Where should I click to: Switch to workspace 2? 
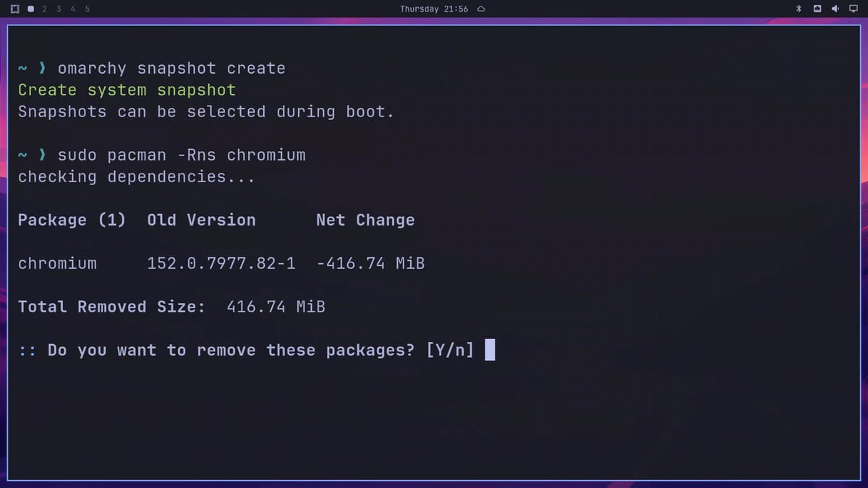coord(44,9)
